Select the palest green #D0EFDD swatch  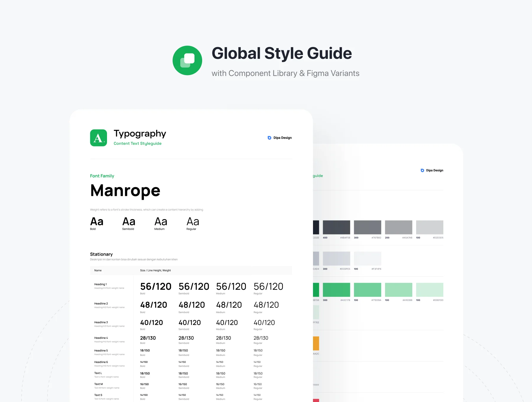pyautogui.click(x=429, y=290)
